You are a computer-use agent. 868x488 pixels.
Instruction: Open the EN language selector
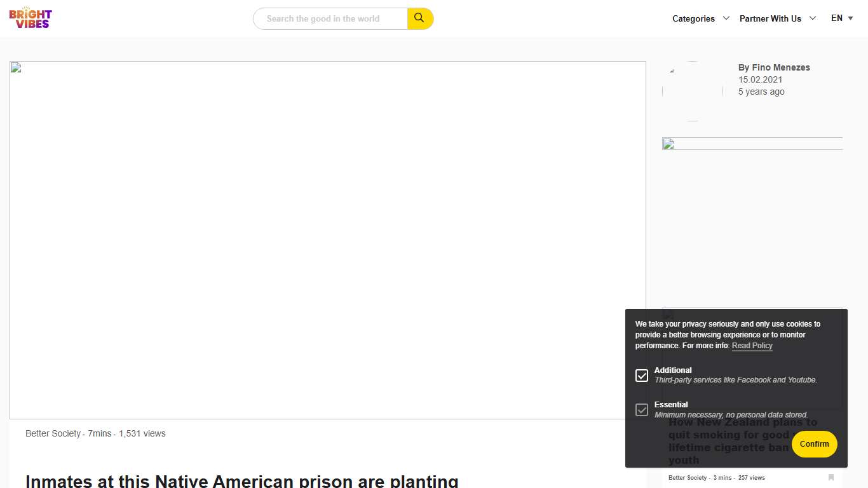point(842,18)
